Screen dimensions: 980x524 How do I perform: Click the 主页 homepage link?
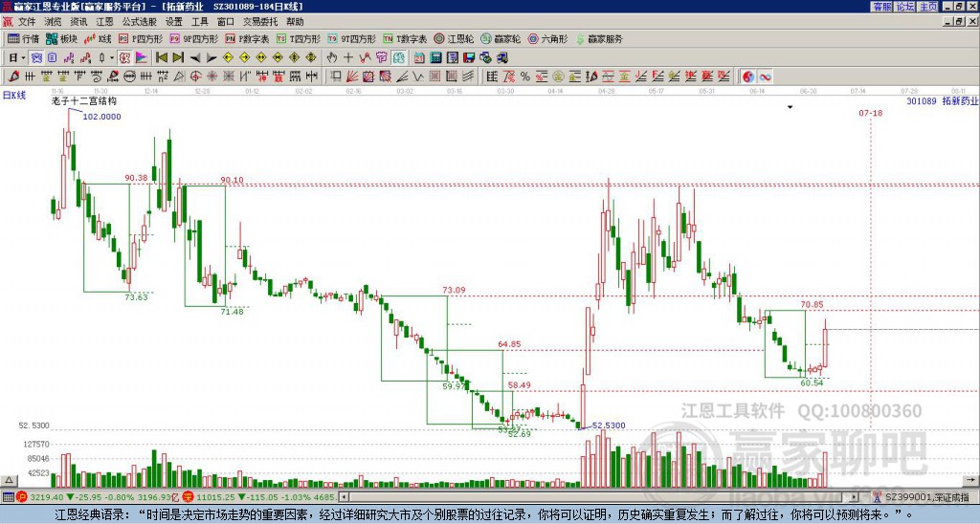coord(928,7)
